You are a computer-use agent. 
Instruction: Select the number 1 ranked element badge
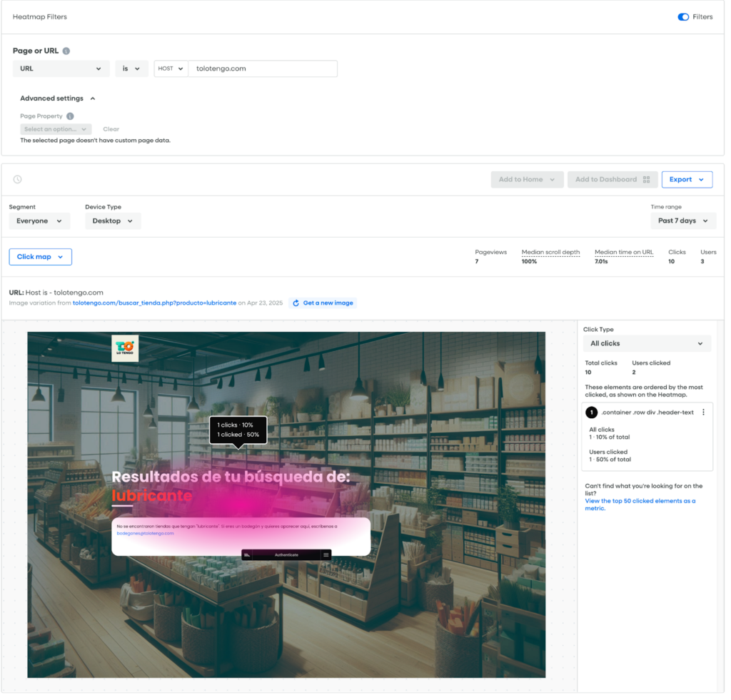tap(591, 412)
